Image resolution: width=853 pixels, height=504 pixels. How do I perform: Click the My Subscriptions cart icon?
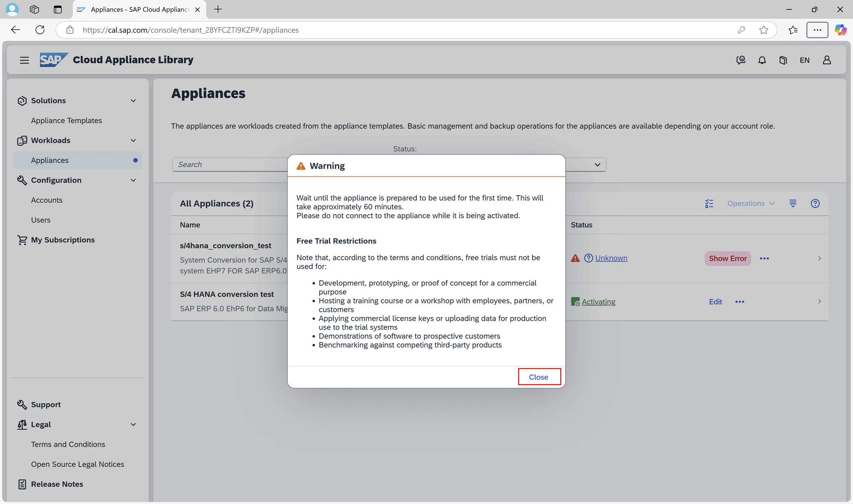22,240
